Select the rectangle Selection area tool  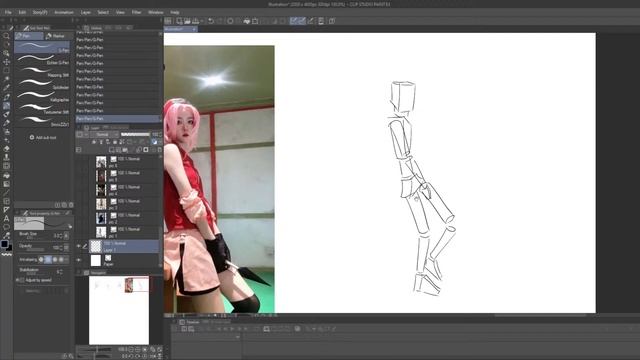[x=6, y=71]
